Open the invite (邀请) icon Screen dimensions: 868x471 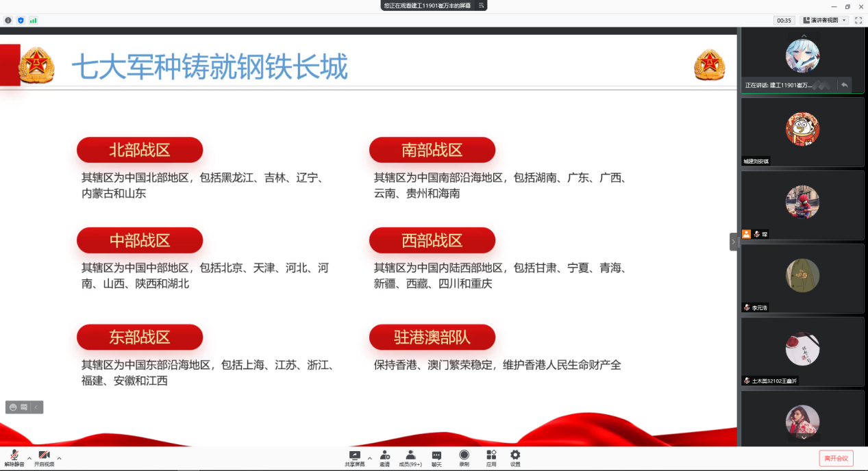tap(385, 457)
